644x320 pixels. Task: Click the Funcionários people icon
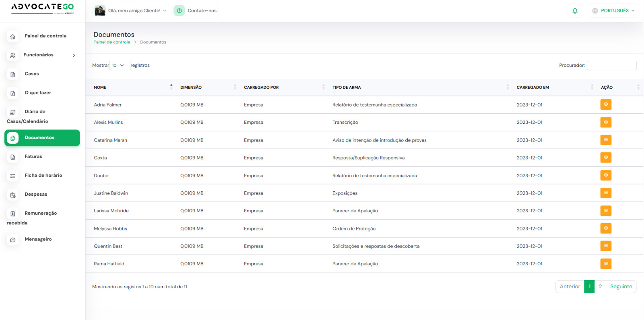[x=13, y=55]
